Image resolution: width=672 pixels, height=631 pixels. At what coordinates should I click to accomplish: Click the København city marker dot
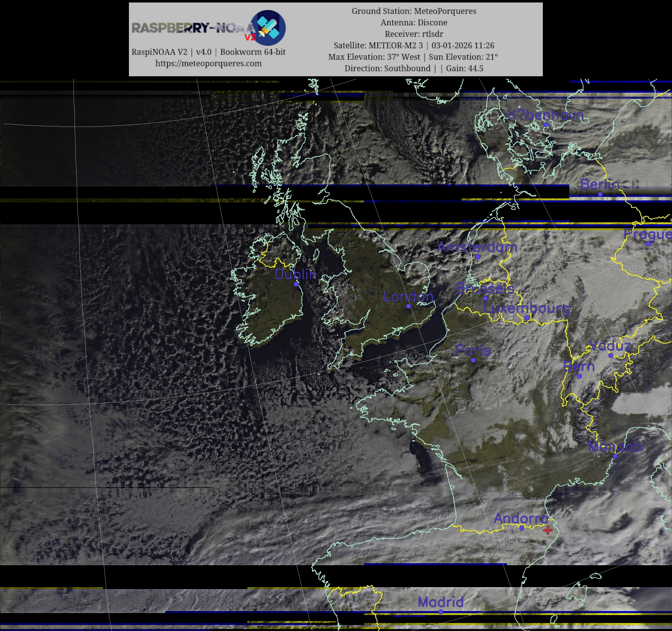click(x=546, y=125)
